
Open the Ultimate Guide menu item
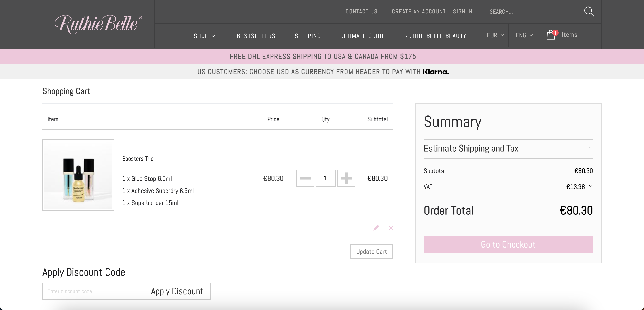pos(362,36)
